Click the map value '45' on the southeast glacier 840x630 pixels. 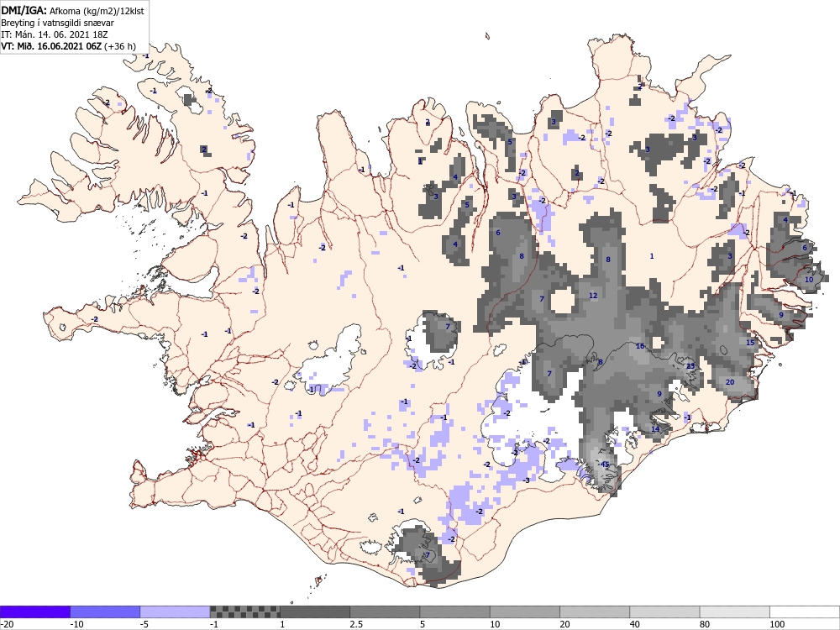(606, 465)
